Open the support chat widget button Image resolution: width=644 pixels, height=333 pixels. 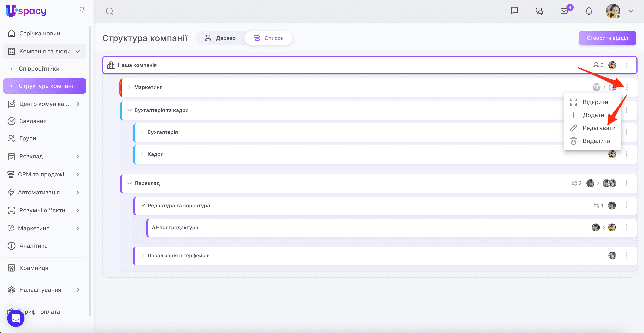coord(16,318)
